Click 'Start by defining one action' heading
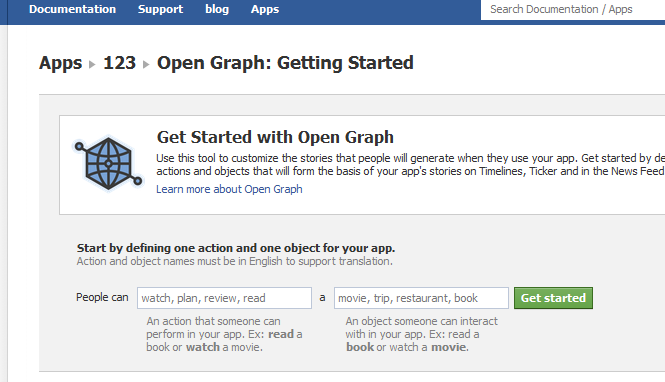This screenshot has height=382, width=665. [236, 248]
